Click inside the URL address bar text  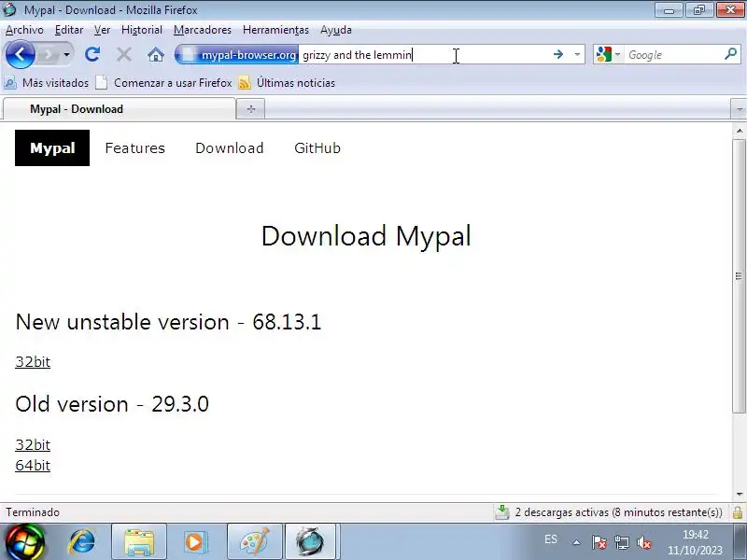pyautogui.click(x=358, y=55)
